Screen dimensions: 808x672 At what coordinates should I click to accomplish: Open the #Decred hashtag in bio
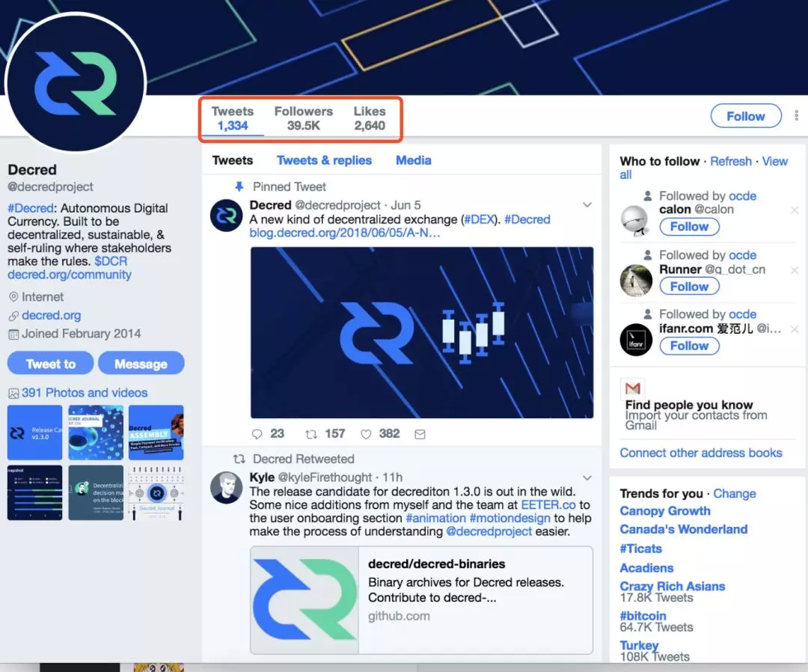coord(31,208)
